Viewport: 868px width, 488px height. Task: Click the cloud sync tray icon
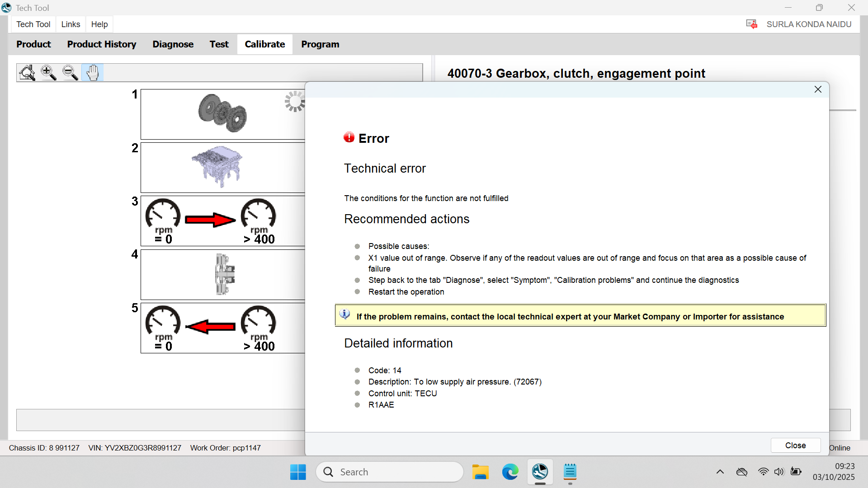742,472
